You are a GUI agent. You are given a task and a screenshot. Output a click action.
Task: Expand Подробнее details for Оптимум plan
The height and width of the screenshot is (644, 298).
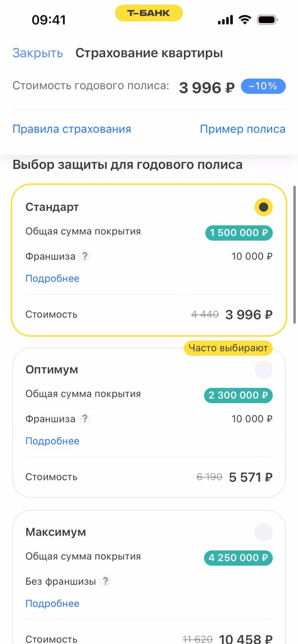(x=52, y=441)
